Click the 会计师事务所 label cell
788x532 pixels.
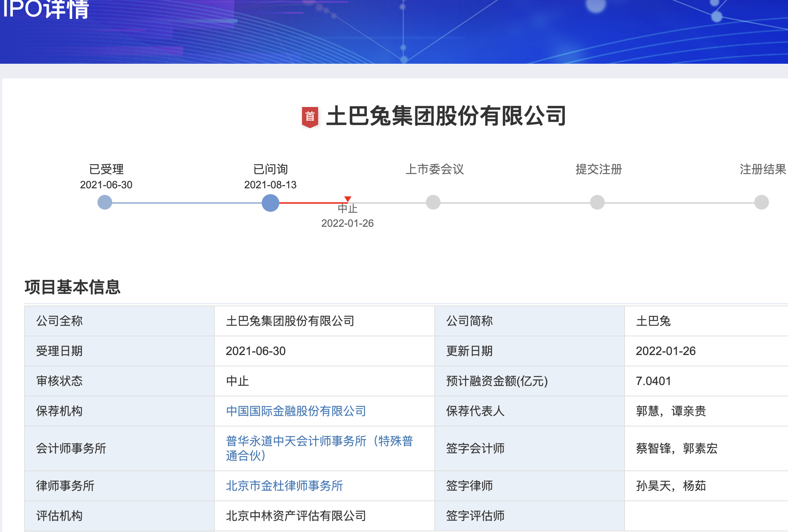(x=119, y=448)
